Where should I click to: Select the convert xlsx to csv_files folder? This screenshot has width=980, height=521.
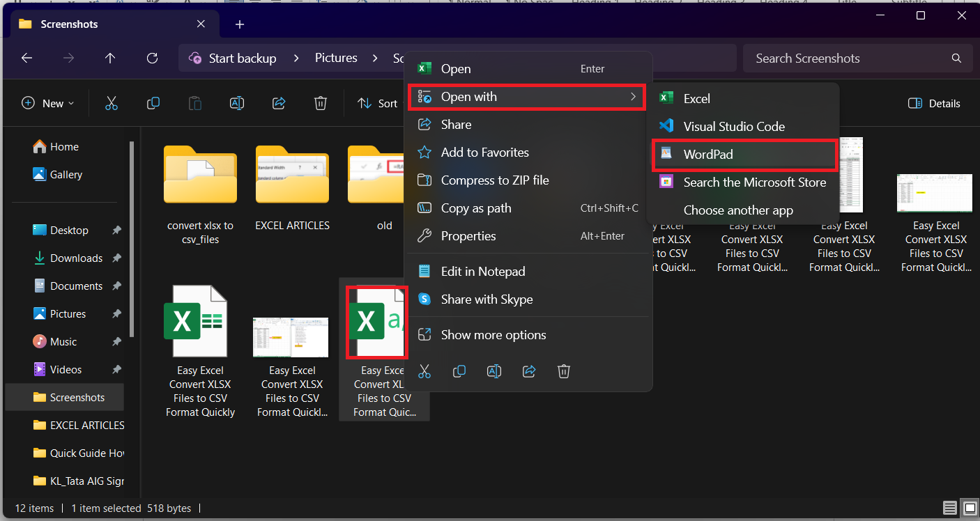point(200,195)
